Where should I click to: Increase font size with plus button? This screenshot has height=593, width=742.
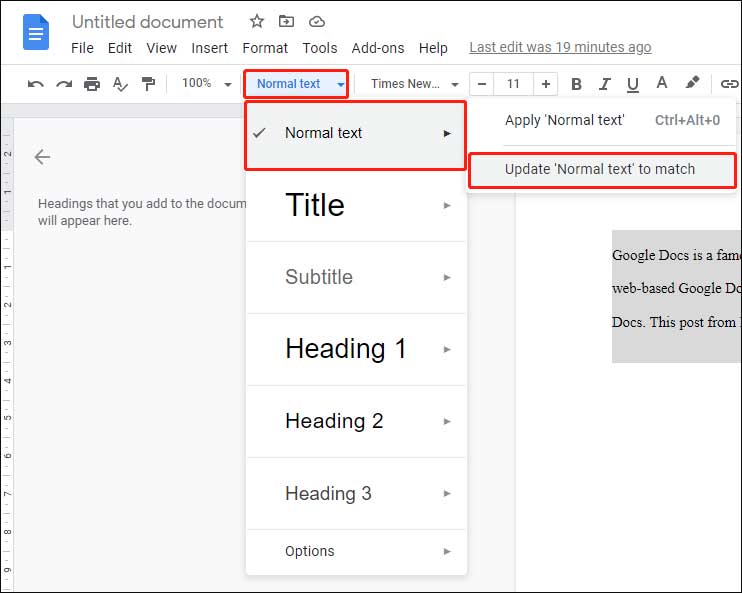pyautogui.click(x=546, y=84)
